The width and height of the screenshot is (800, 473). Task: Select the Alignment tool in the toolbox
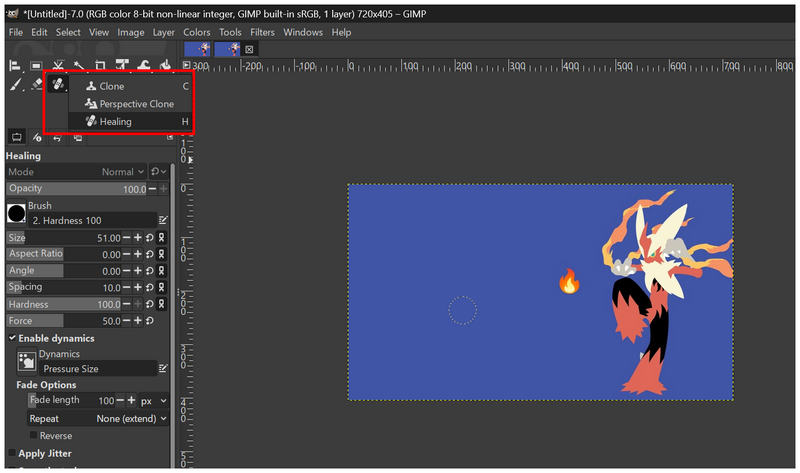pos(15,65)
